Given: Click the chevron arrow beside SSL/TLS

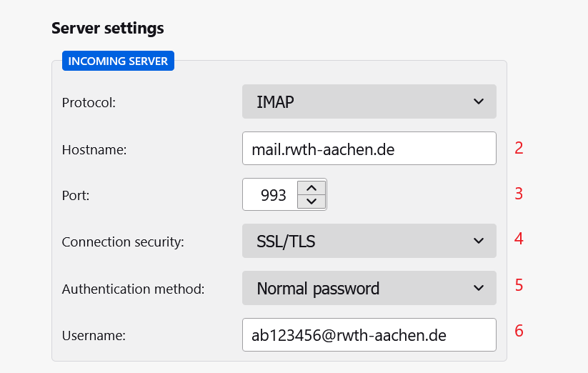Looking at the screenshot, I should [x=479, y=242].
